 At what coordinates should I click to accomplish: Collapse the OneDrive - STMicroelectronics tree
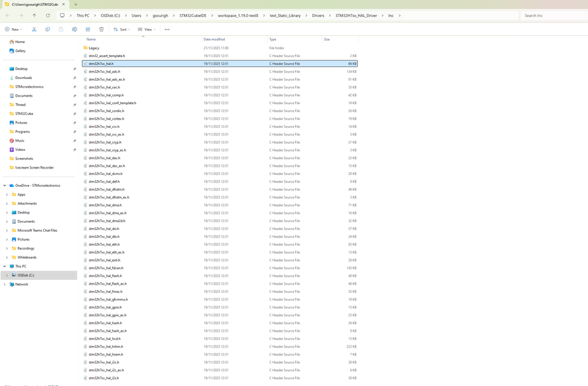point(5,186)
